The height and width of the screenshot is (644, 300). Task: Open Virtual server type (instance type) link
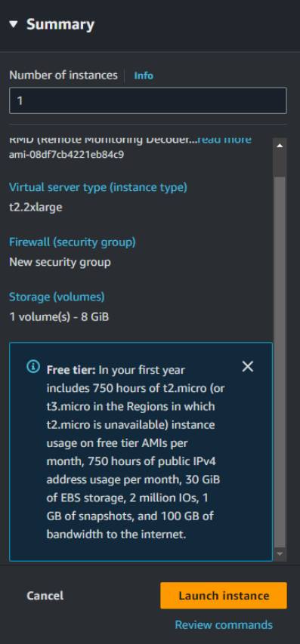coord(98,187)
